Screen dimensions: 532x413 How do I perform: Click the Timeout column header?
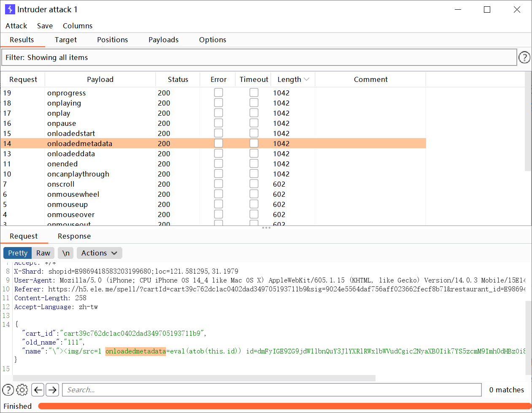(x=254, y=79)
